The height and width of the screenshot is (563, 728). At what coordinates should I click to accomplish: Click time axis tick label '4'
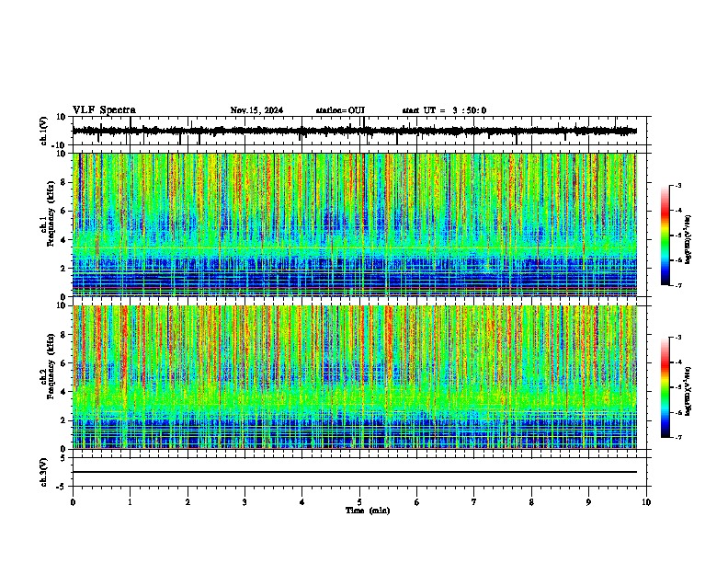(302, 502)
